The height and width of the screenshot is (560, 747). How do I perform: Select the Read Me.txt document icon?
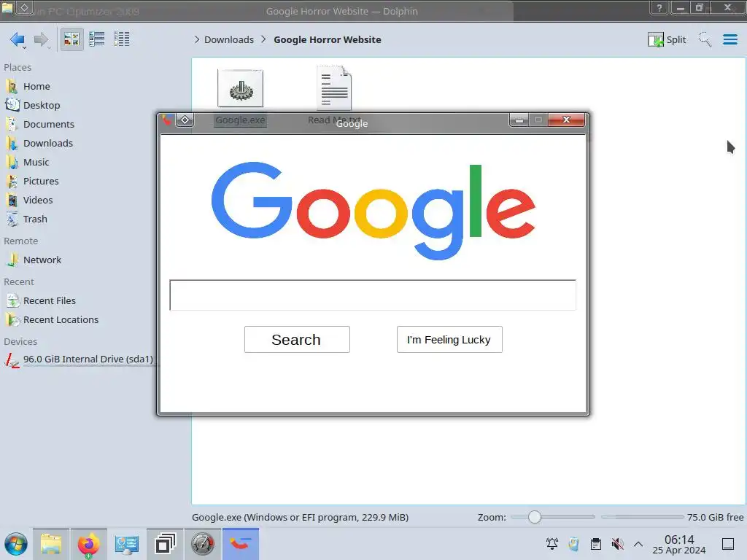pos(334,88)
